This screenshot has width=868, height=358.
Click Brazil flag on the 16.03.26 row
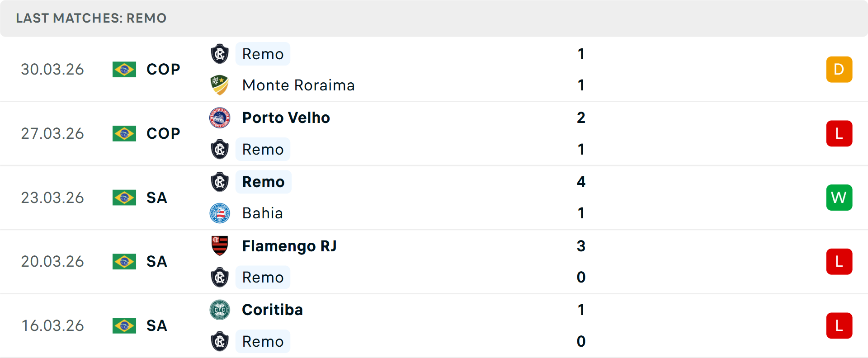pos(124,325)
